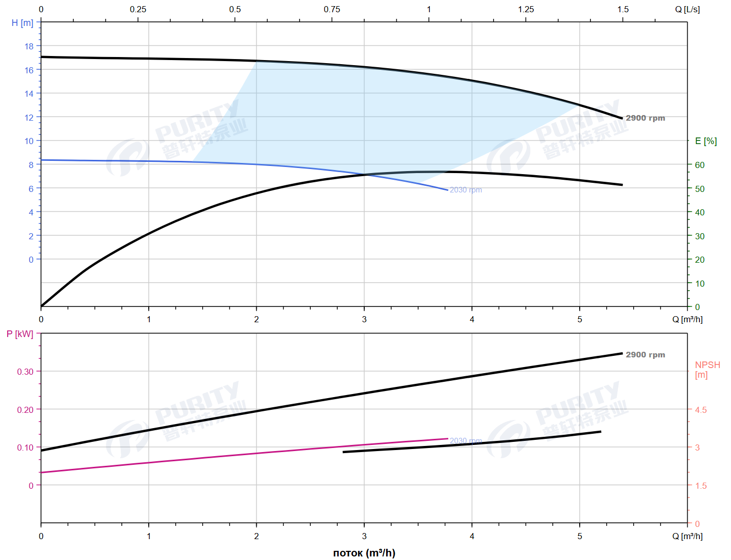Select the H [m] axis title
This screenshot has width=731, height=560.
[22, 23]
